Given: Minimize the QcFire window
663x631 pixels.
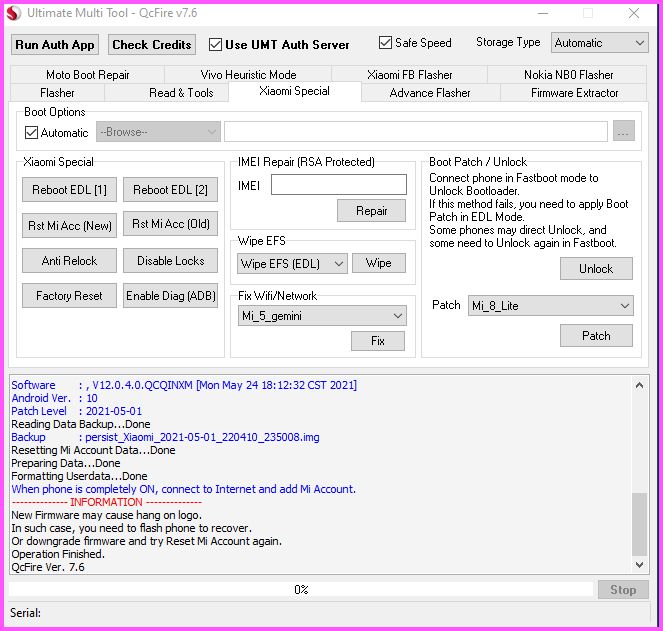Looking at the screenshot, I should (x=543, y=14).
